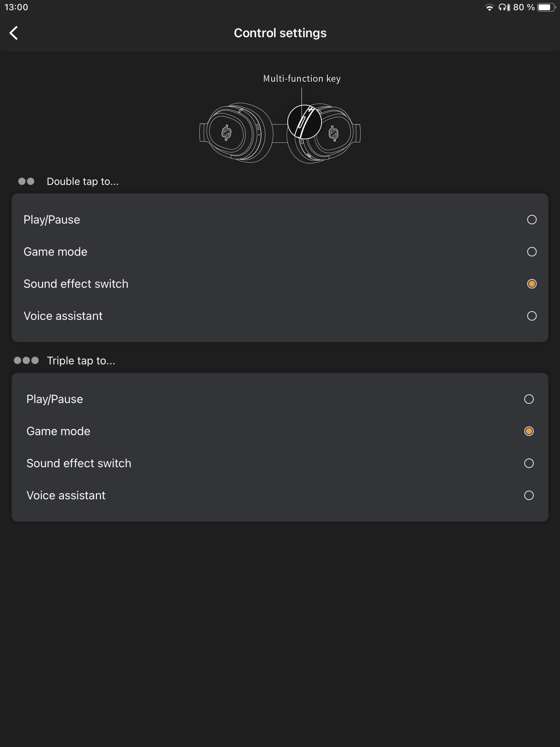Tap the battery indicator icon
The width and height of the screenshot is (560, 747).
(x=546, y=7)
